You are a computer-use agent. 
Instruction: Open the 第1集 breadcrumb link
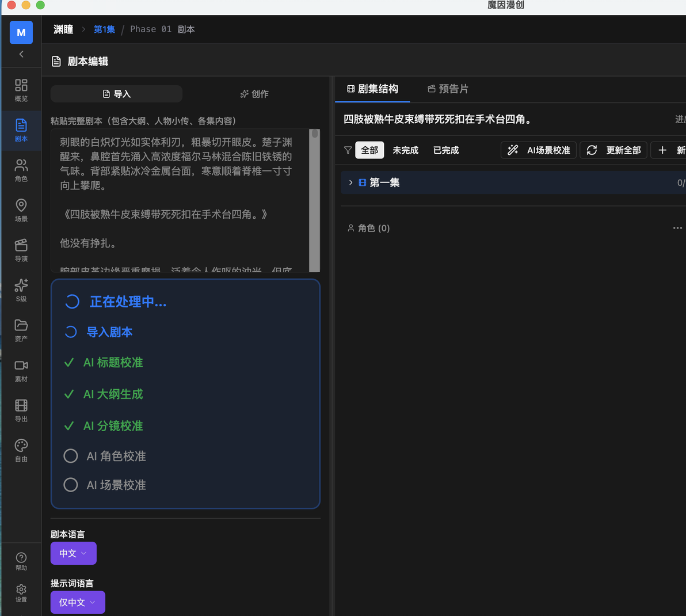(x=104, y=29)
